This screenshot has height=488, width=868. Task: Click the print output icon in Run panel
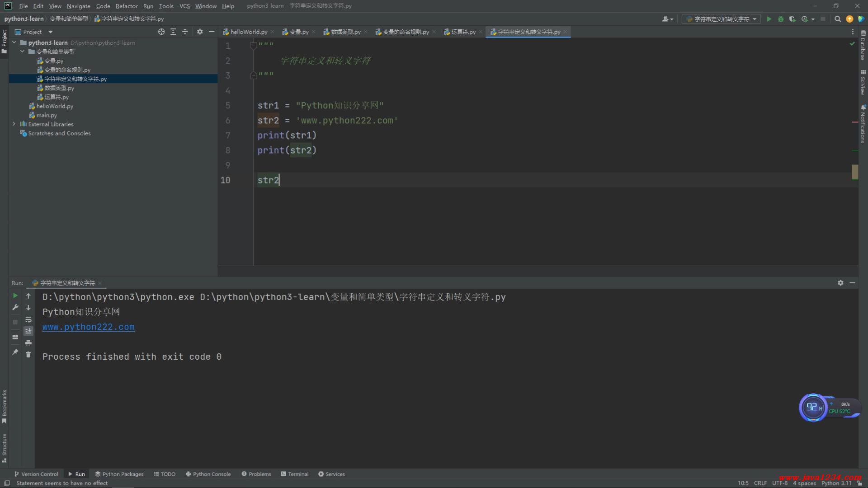(x=28, y=343)
